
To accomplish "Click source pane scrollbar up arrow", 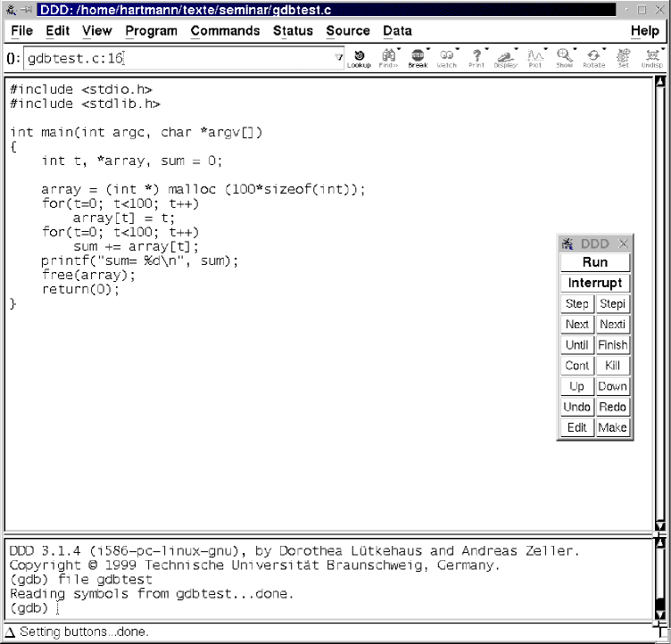I will click(x=660, y=81).
